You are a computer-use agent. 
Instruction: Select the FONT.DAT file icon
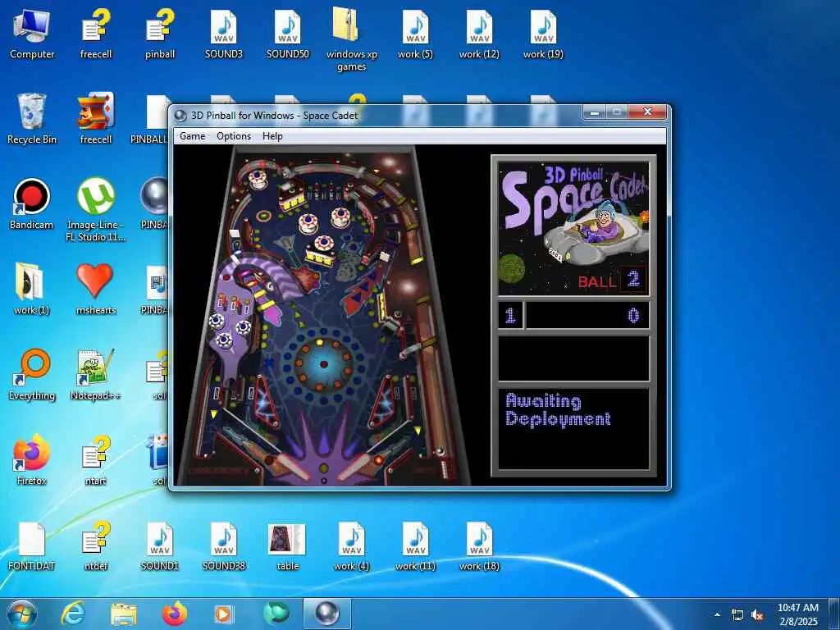click(32, 546)
